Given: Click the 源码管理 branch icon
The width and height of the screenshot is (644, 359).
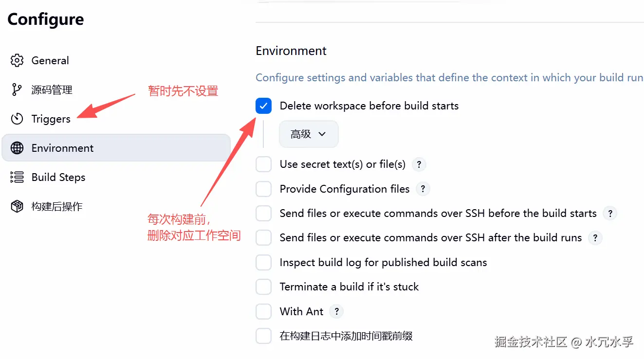Looking at the screenshot, I should point(17,90).
